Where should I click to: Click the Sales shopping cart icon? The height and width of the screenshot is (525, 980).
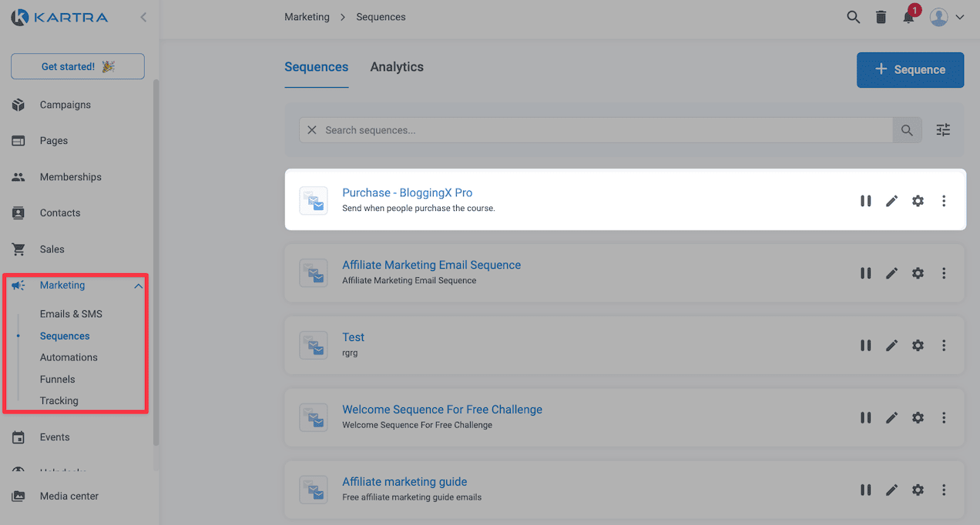pos(18,249)
